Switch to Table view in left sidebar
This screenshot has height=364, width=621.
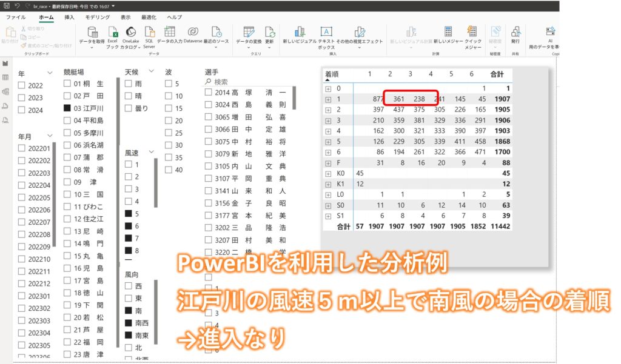click(5, 78)
